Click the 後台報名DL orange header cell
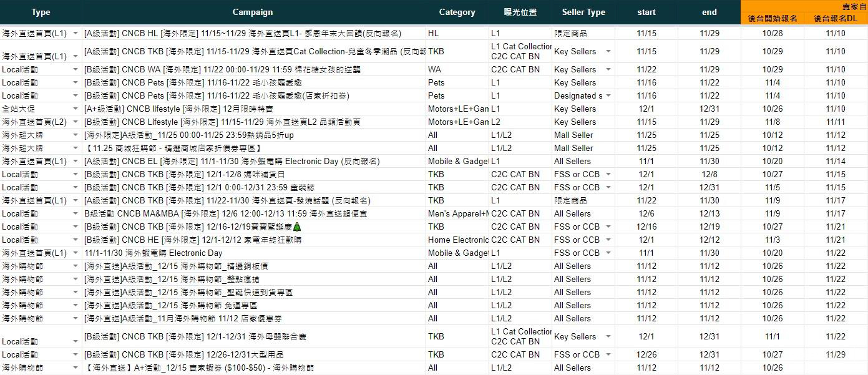Image resolution: width=868 pixels, height=375 pixels. (836, 19)
